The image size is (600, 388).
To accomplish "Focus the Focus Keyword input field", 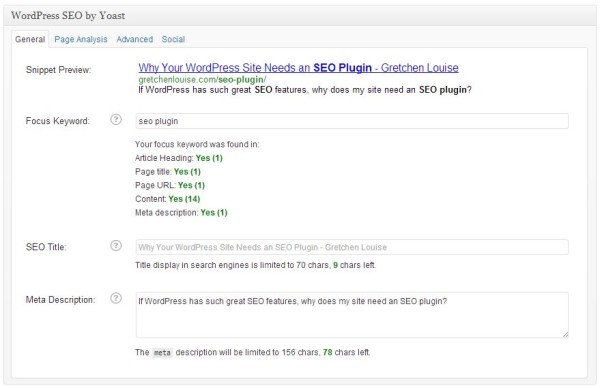I will pyautogui.click(x=352, y=121).
